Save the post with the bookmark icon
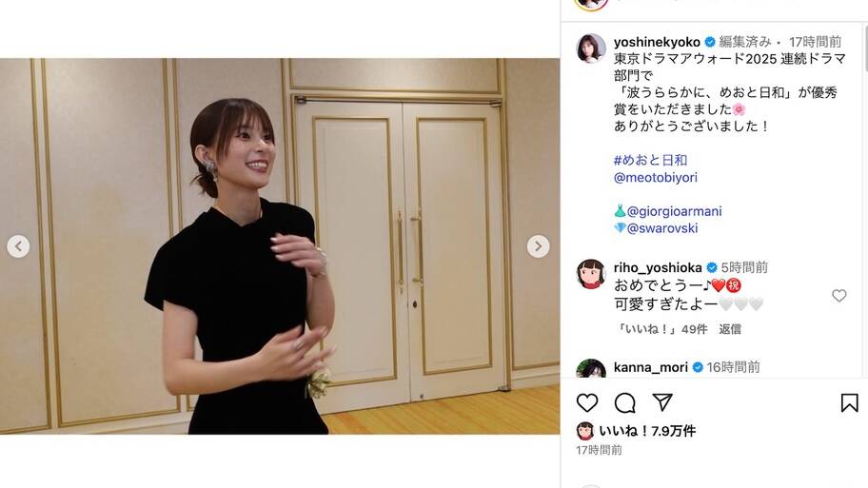This screenshot has width=868, height=488. (849, 402)
